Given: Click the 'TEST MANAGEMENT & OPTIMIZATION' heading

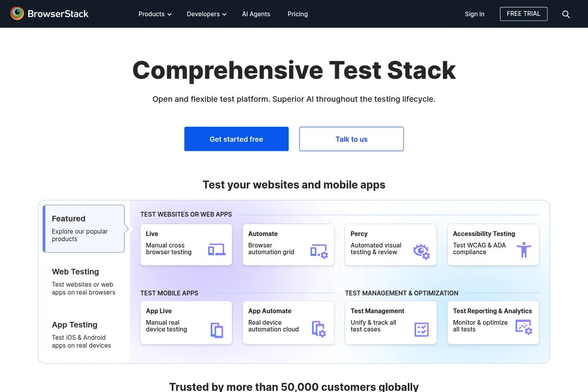Looking at the screenshot, I should (402, 293).
